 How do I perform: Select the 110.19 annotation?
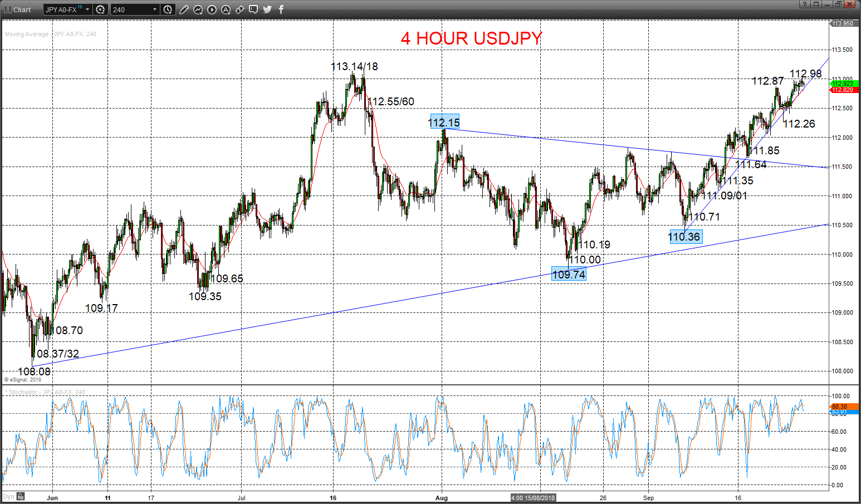[594, 244]
